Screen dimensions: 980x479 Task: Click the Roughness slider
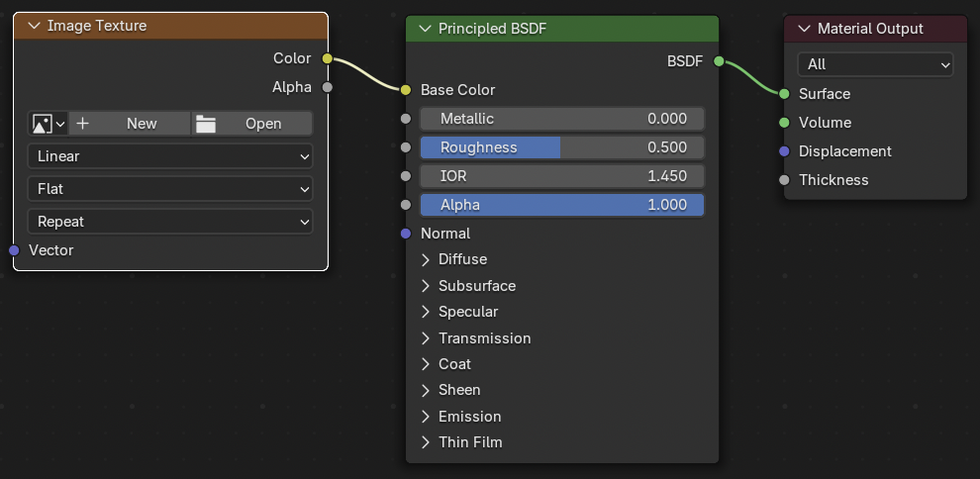click(x=561, y=147)
